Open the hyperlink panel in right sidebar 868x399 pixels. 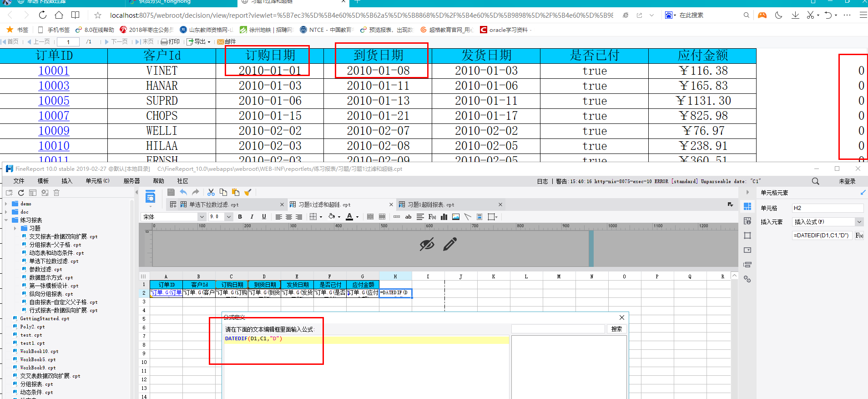click(x=747, y=279)
